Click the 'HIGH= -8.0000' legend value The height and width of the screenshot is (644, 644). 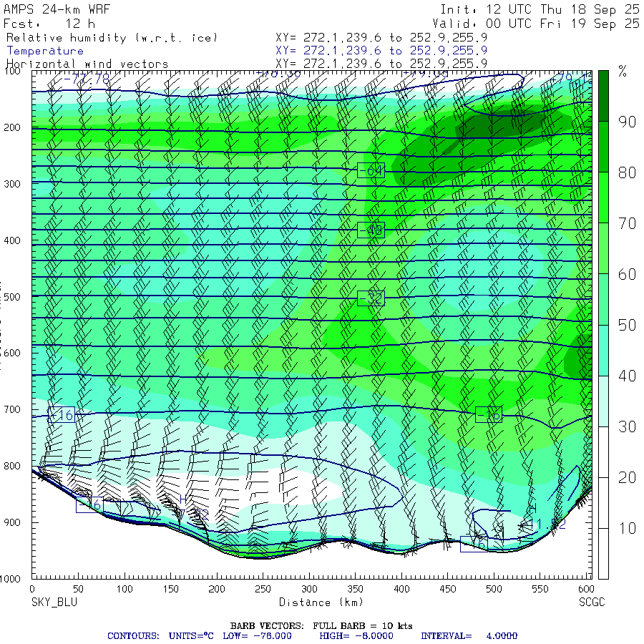[356, 636]
